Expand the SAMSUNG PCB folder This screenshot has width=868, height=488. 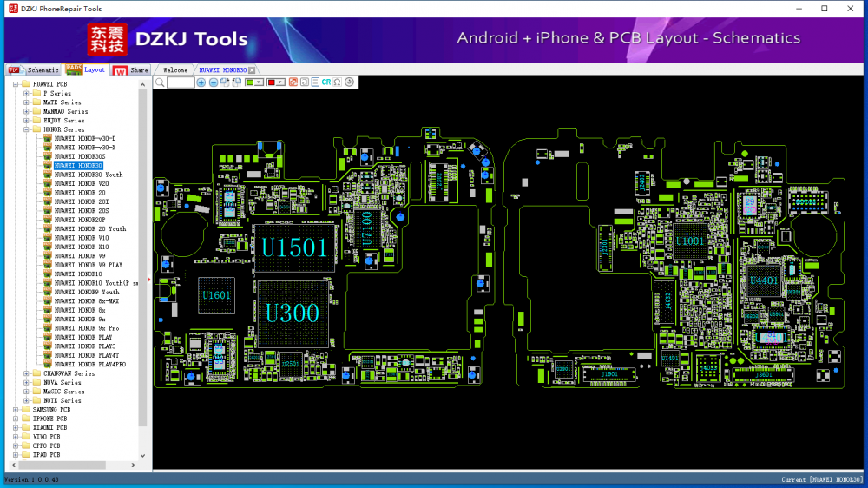click(15, 410)
